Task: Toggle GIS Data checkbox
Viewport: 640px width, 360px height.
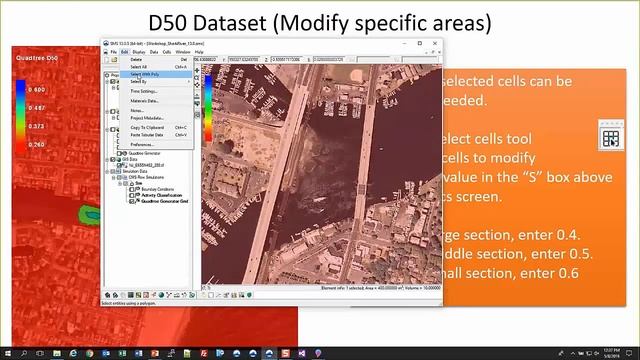Action: click(113, 160)
